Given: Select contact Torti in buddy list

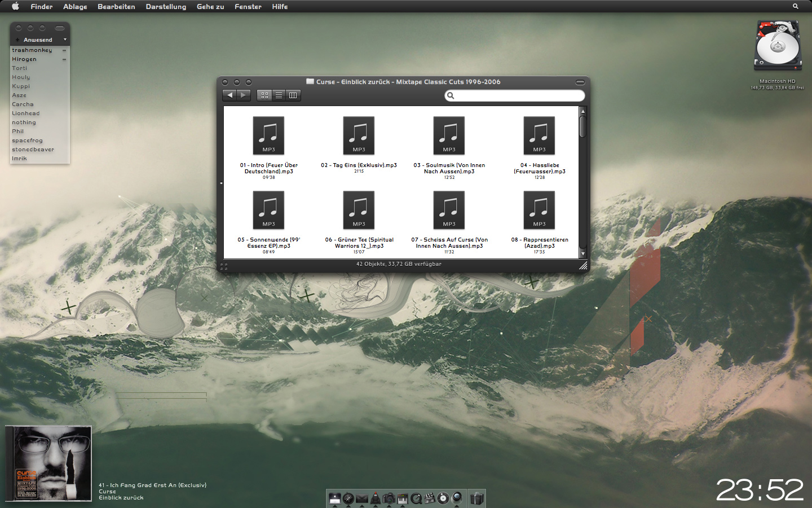Looking at the screenshot, I should pos(39,68).
